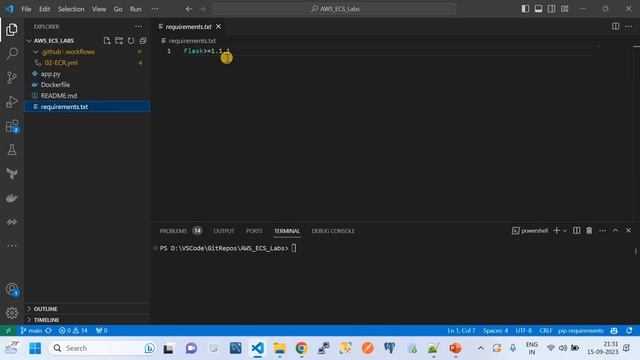
Task: Open editor more actions menu
Action: pos(628,26)
